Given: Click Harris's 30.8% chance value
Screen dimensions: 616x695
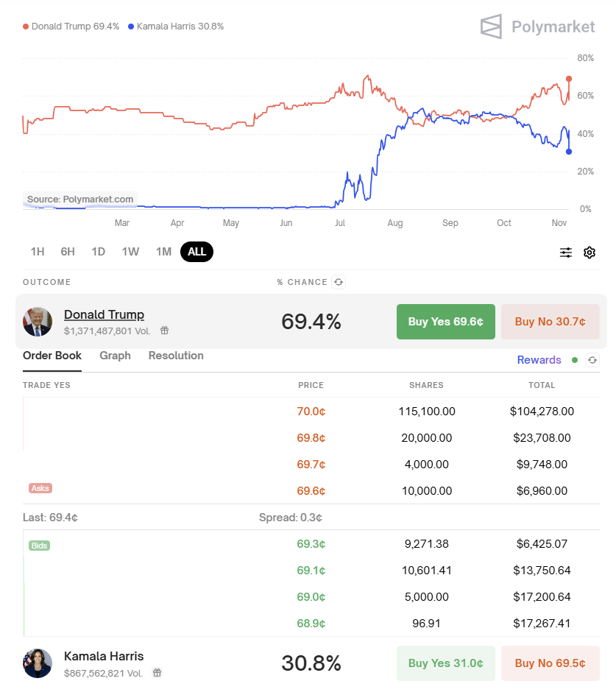Looking at the screenshot, I should click(311, 663).
